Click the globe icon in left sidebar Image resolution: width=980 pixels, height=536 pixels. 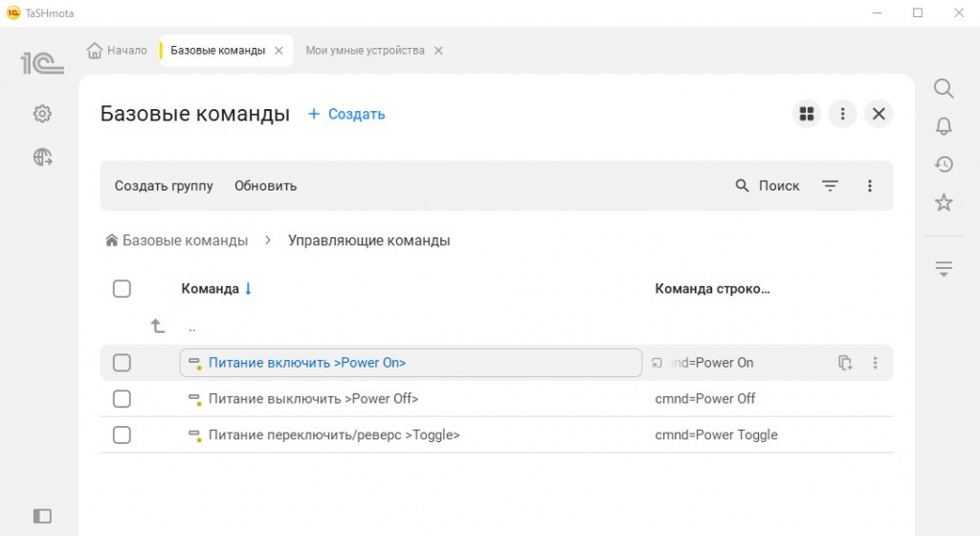click(42, 158)
